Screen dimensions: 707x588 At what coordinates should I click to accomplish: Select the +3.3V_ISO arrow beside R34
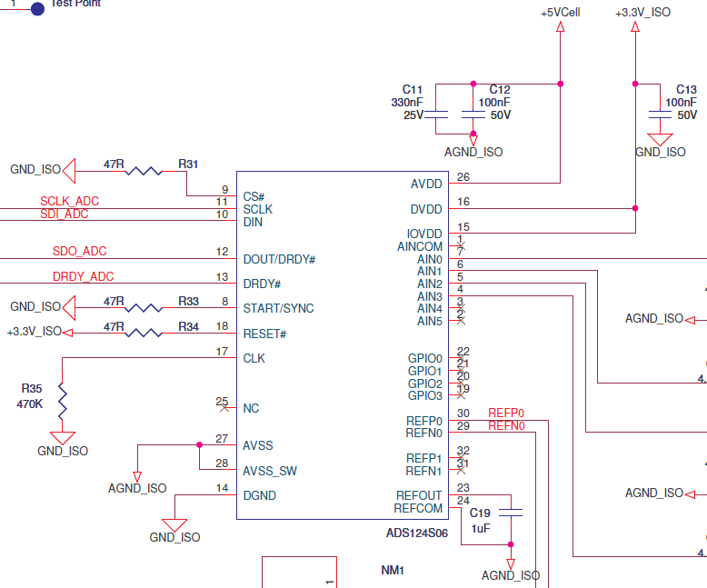pyautogui.click(x=67, y=333)
